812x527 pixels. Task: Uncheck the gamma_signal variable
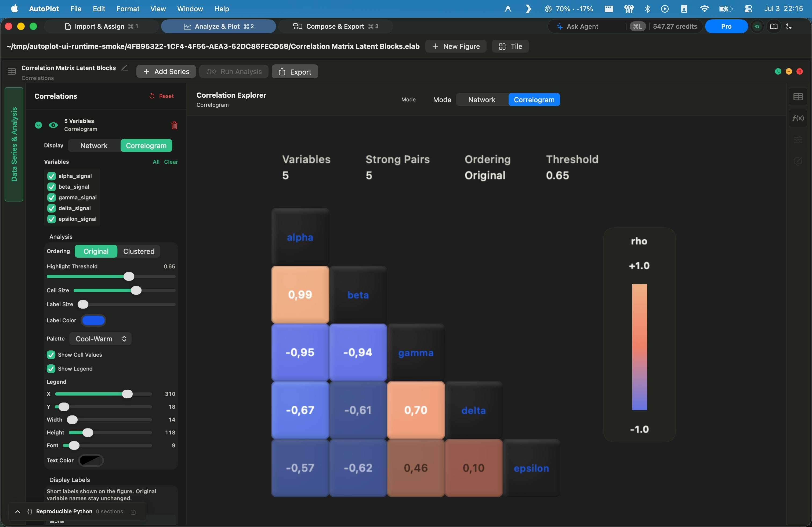pyautogui.click(x=51, y=197)
